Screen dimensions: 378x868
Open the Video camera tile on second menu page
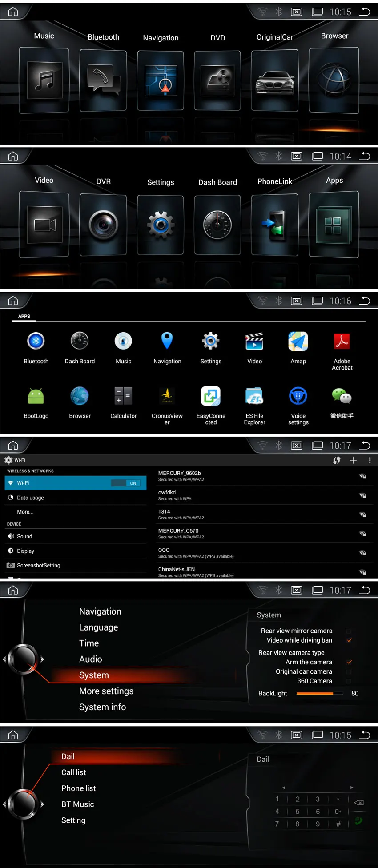click(44, 225)
